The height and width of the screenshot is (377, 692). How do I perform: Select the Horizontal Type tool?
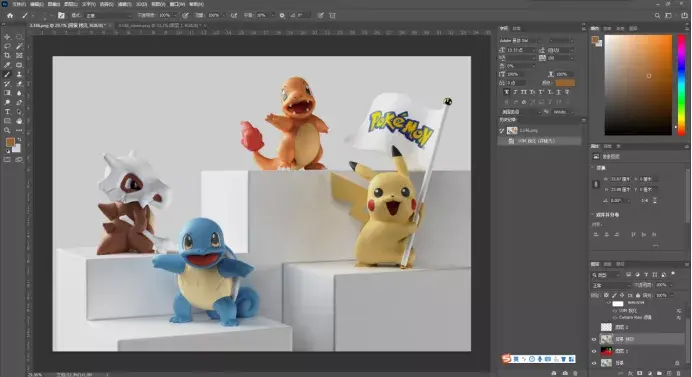point(7,112)
